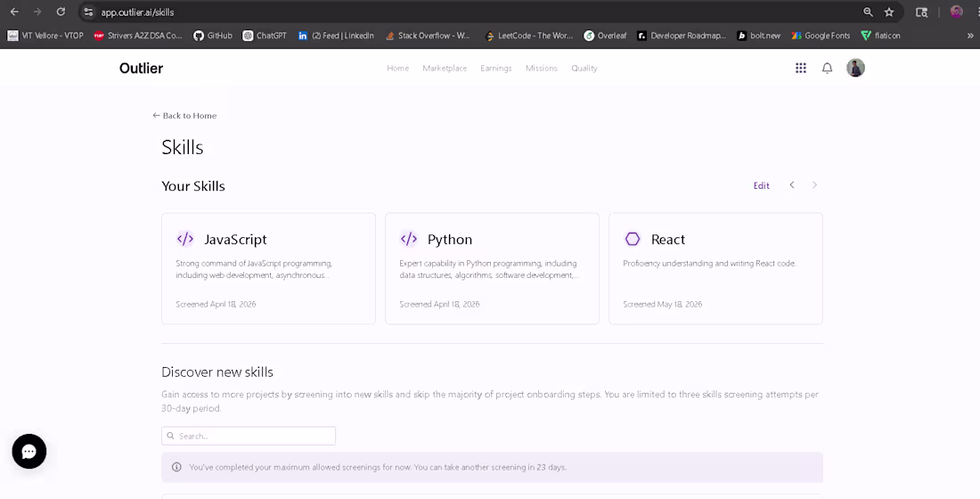The height and width of the screenshot is (499, 980).
Task: Click Edit next to Your Skills
Action: pyautogui.click(x=761, y=185)
